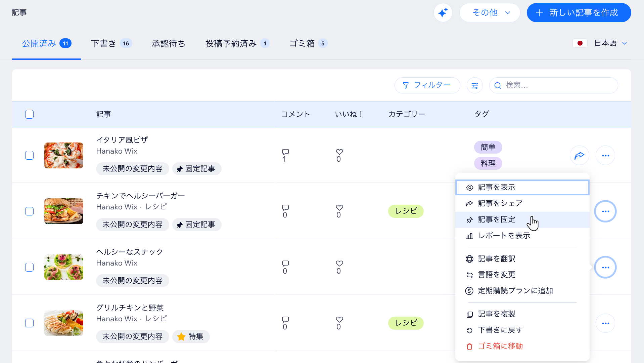Viewport: 644px width, 363px height.
Task: Click the pin icon beside 記事を固定
Action: (x=469, y=219)
